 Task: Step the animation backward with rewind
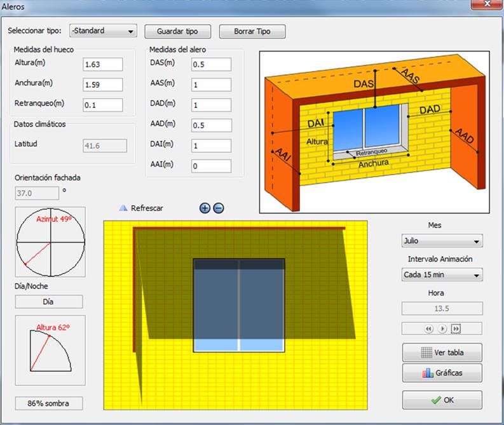click(x=428, y=328)
